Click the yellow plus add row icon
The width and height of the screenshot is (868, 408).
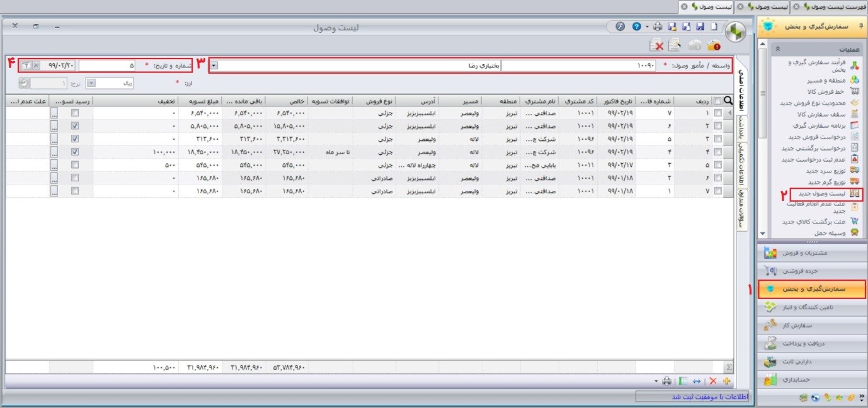coord(727,381)
